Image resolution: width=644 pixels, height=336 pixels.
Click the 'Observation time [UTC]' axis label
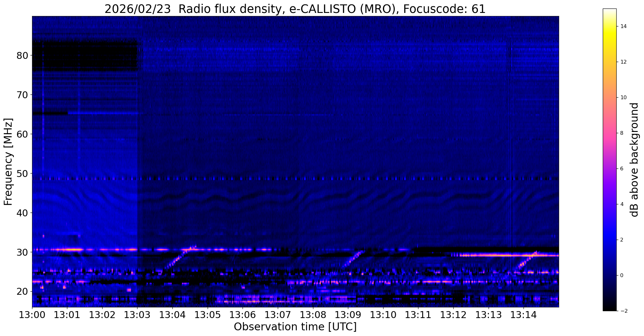click(x=295, y=327)
